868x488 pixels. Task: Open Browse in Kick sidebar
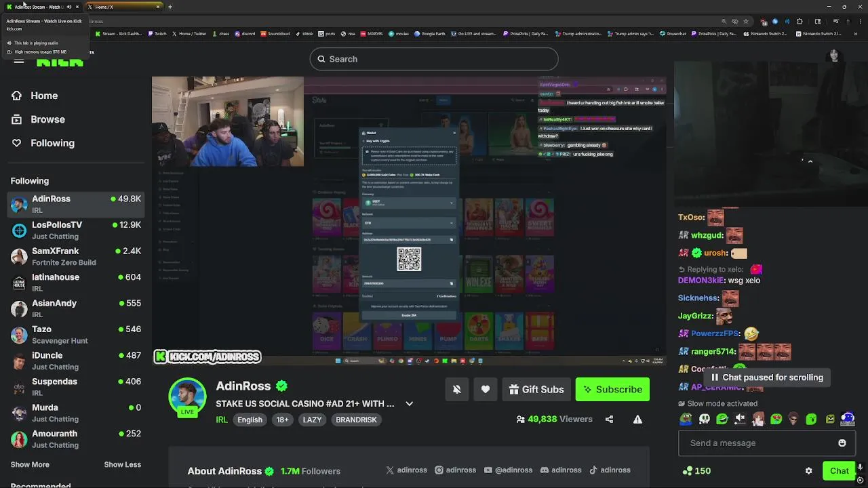pyautogui.click(x=38, y=119)
